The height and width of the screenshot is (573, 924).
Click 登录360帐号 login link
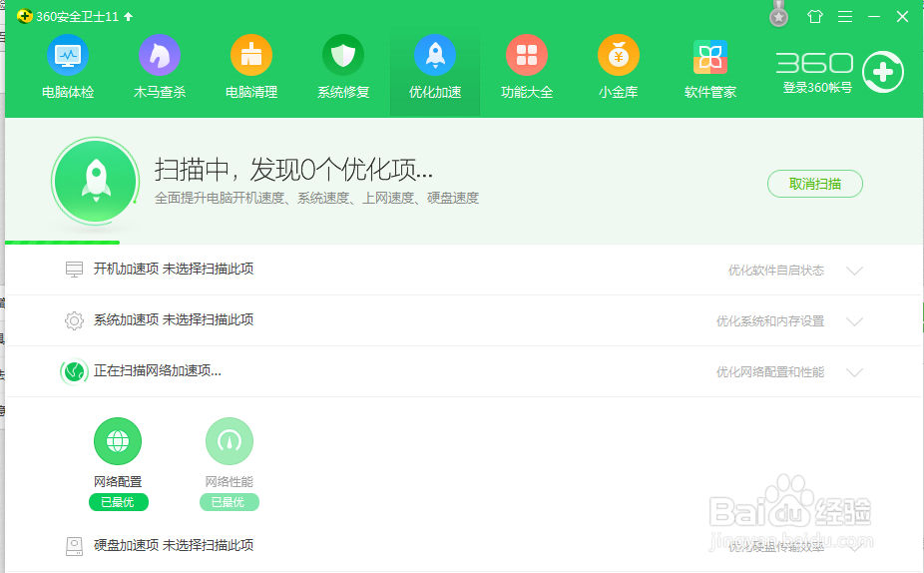click(817, 87)
